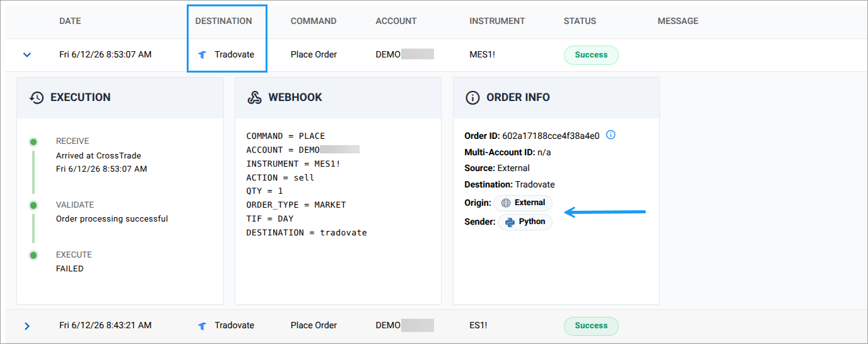This screenshot has height=344, width=868.
Task: Click the QTY = 1 webhook line
Action: coord(264,192)
